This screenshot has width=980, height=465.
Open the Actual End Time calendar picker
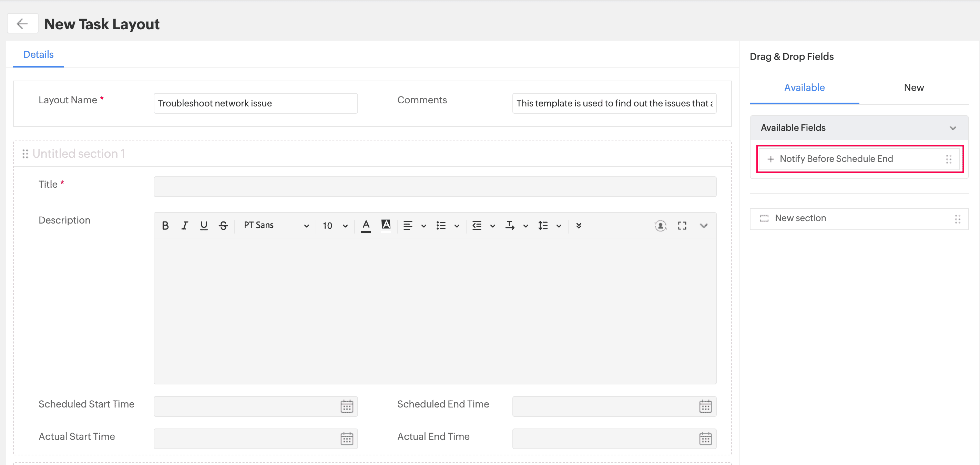pyautogui.click(x=705, y=438)
